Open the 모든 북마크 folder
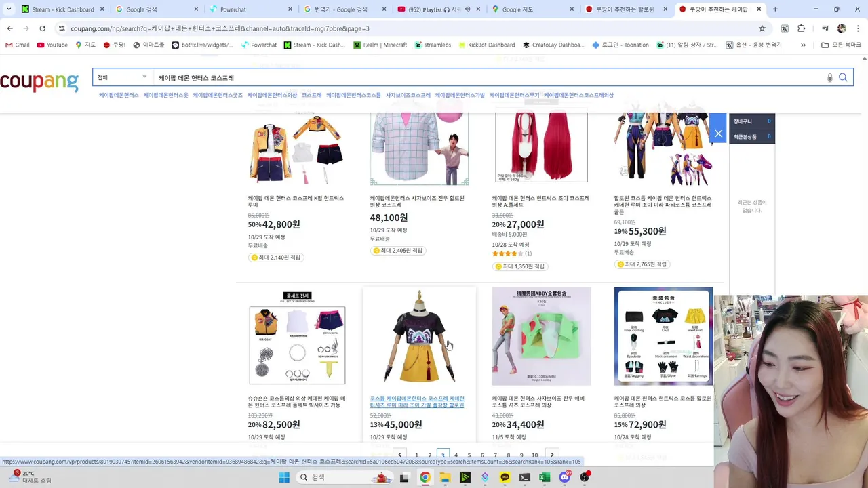 click(841, 45)
